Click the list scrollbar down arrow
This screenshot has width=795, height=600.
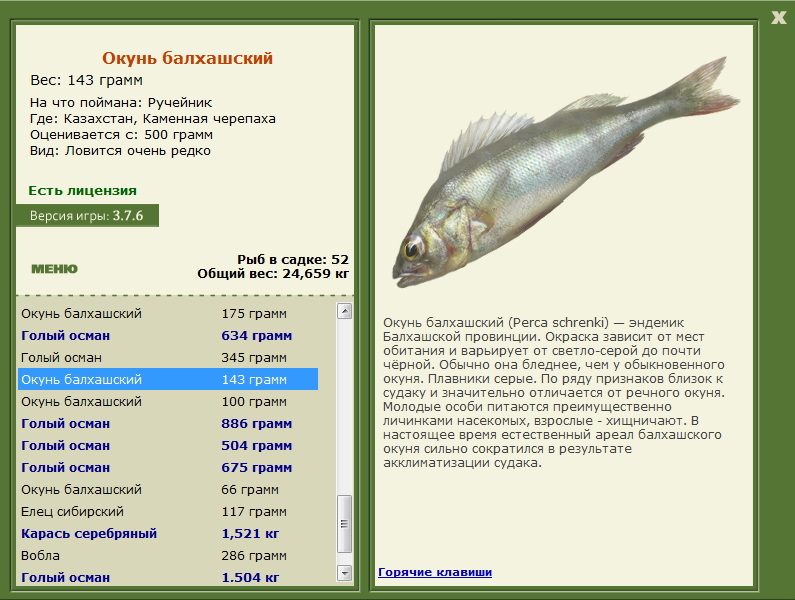pos(344,573)
